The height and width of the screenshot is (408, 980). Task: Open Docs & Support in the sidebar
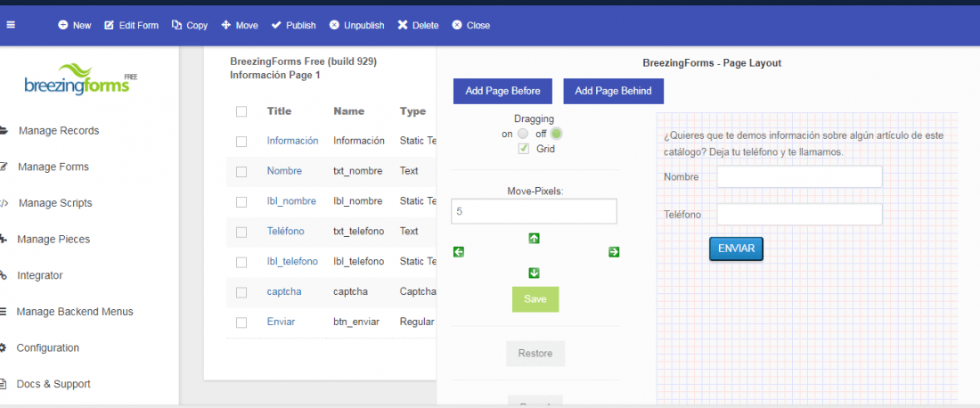(53, 384)
